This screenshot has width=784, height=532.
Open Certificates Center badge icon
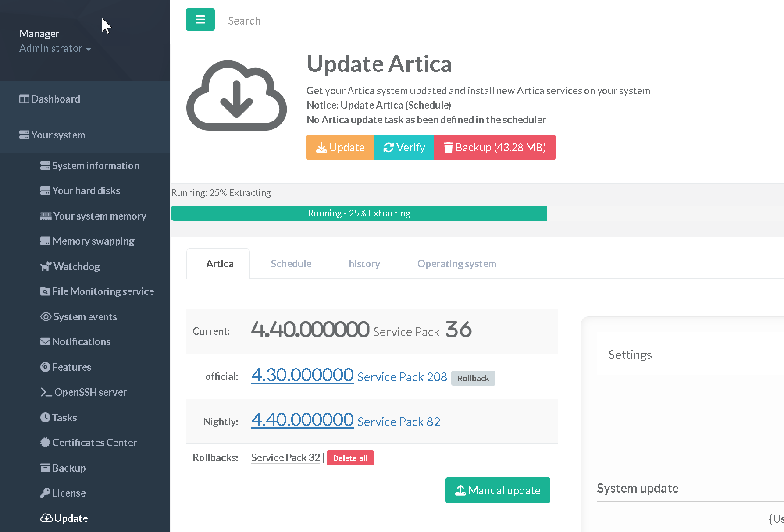click(45, 443)
